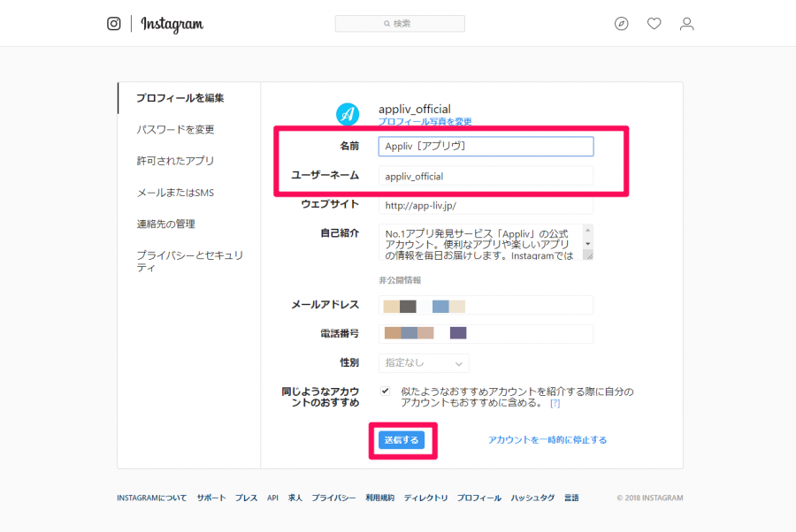This screenshot has width=796, height=532.
Task: Open the 性別 dropdown
Action: 424,363
